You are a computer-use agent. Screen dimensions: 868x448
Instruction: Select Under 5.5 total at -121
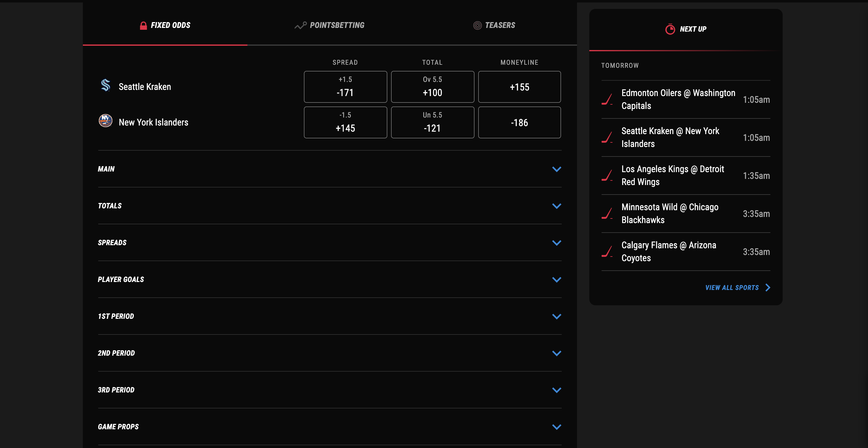432,123
